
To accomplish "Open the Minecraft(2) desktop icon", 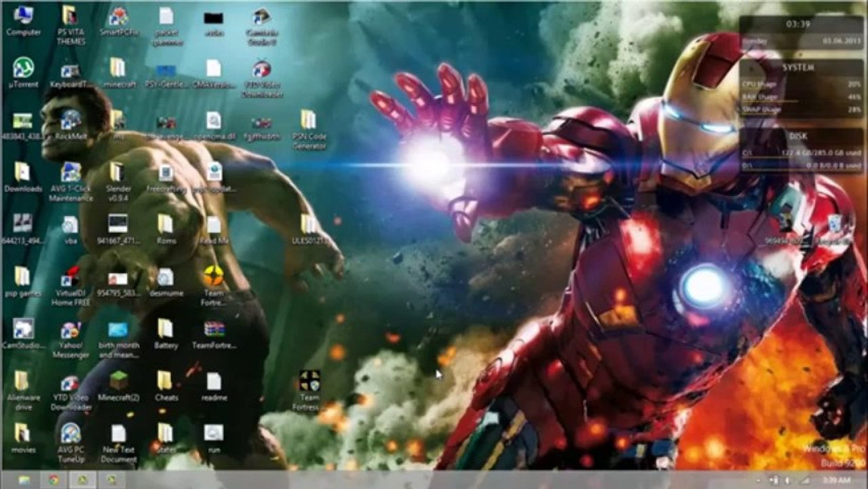I will (118, 386).
